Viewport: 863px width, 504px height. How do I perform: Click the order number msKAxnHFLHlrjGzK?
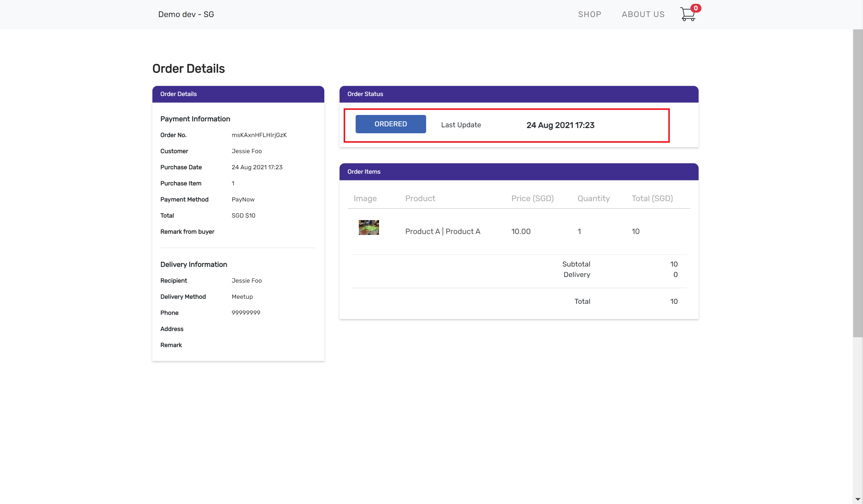pos(259,135)
